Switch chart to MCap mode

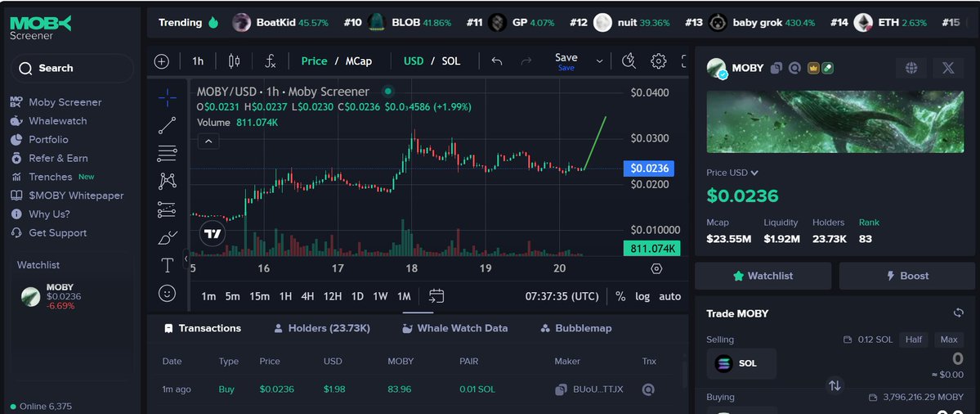(359, 61)
